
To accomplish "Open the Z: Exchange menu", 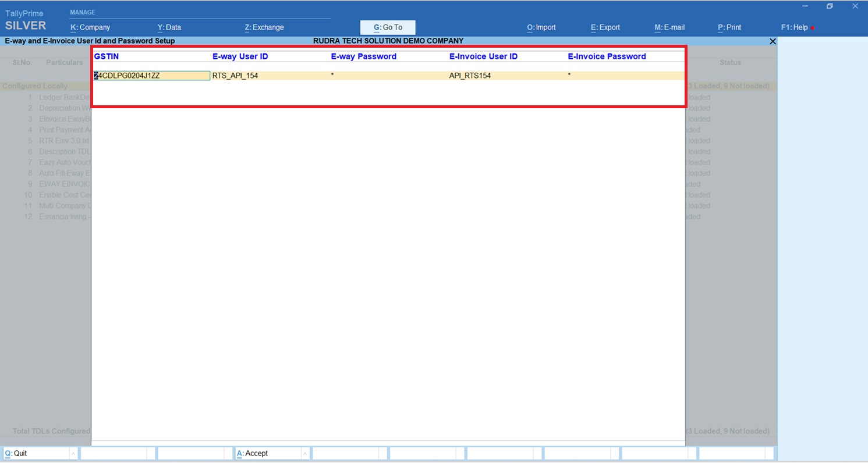I will point(264,27).
